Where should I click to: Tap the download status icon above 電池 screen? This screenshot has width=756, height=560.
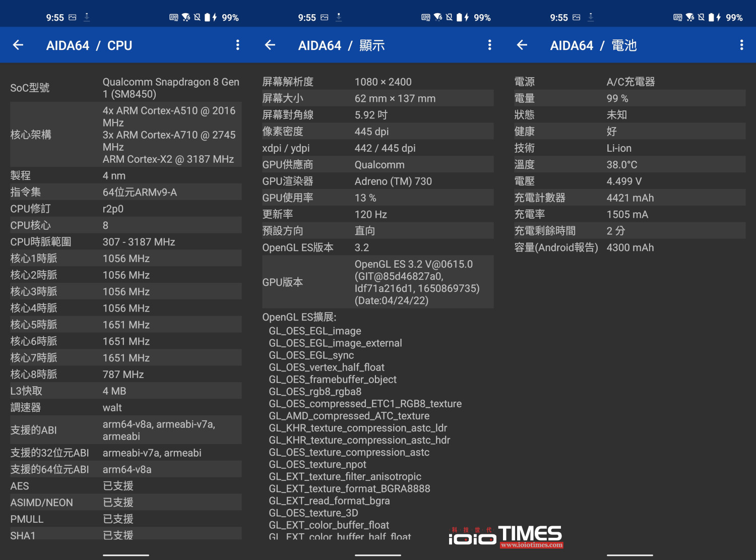[x=591, y=17]
